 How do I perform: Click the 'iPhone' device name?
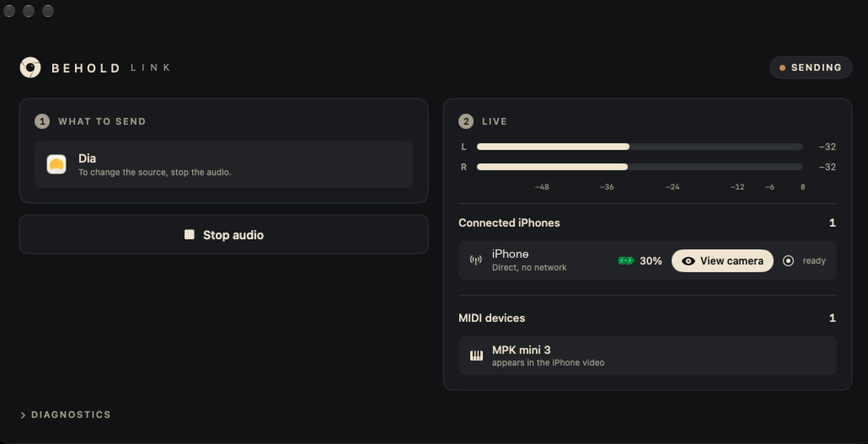(510, 254)
